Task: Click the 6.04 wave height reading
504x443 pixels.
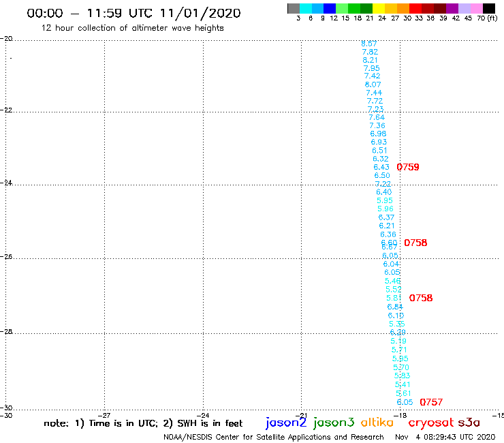Action: 391,264
